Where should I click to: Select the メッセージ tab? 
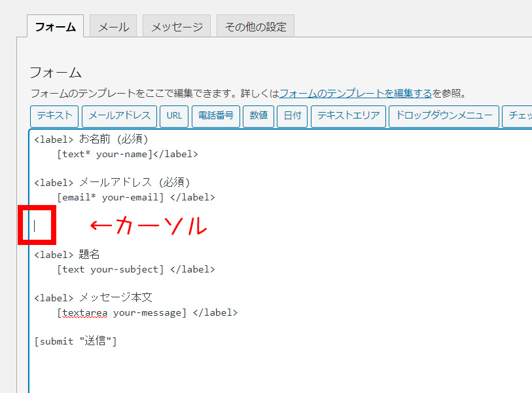(x=177, y=27)
